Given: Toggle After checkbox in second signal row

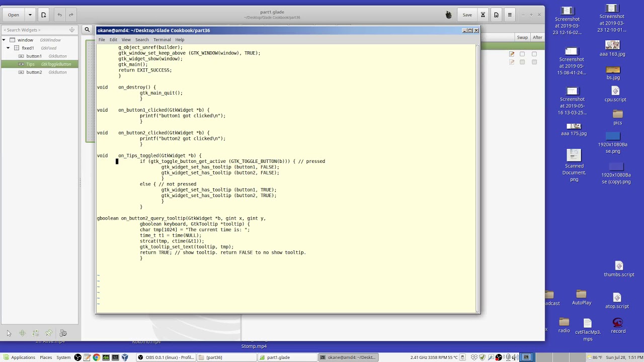Looking at the screenshot, I should point(534,62).
